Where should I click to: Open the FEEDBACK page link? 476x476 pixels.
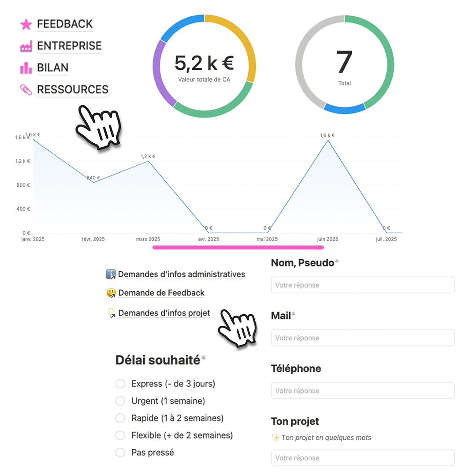65,24
